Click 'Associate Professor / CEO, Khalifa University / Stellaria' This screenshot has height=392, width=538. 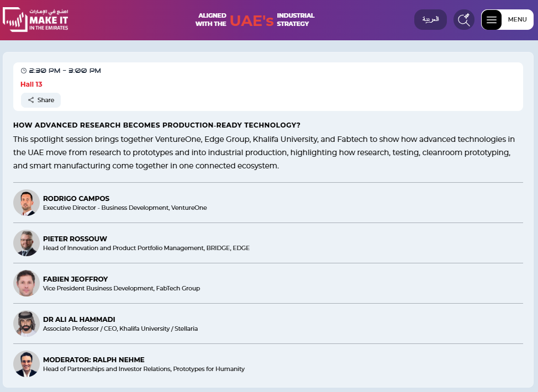pos(120,329)
